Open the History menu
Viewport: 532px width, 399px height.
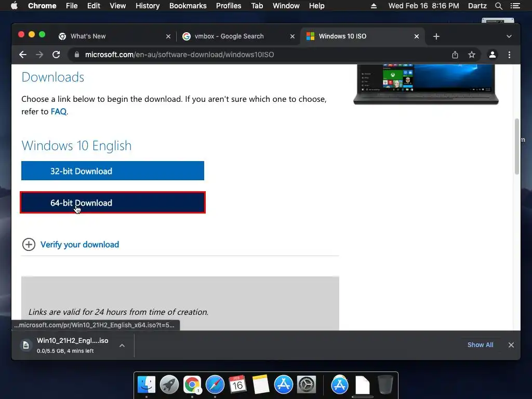point(148,6)
